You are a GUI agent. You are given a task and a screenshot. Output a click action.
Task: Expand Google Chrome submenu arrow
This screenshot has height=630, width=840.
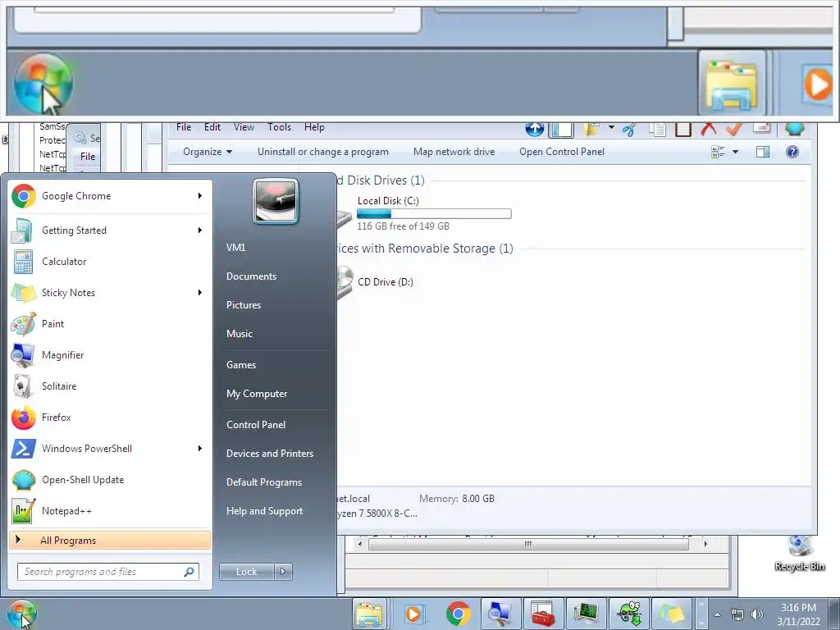tap(200, 196)
